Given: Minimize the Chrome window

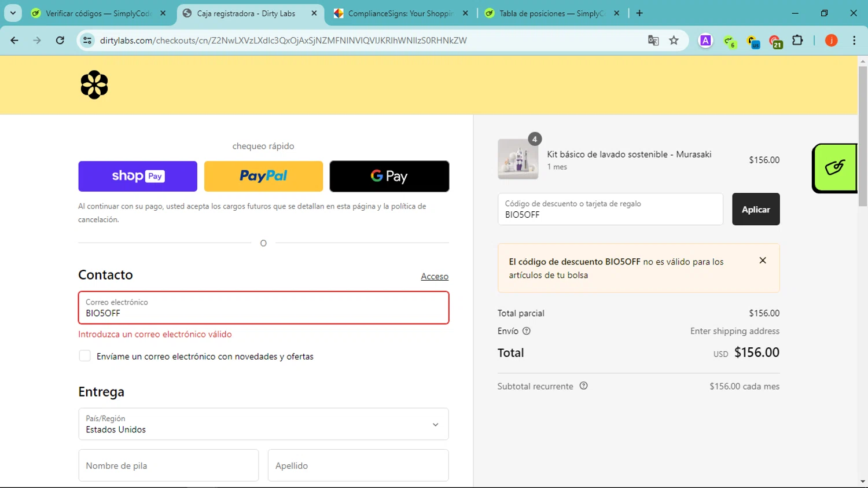Looking at the screenshot, I should tap(795, 13).
